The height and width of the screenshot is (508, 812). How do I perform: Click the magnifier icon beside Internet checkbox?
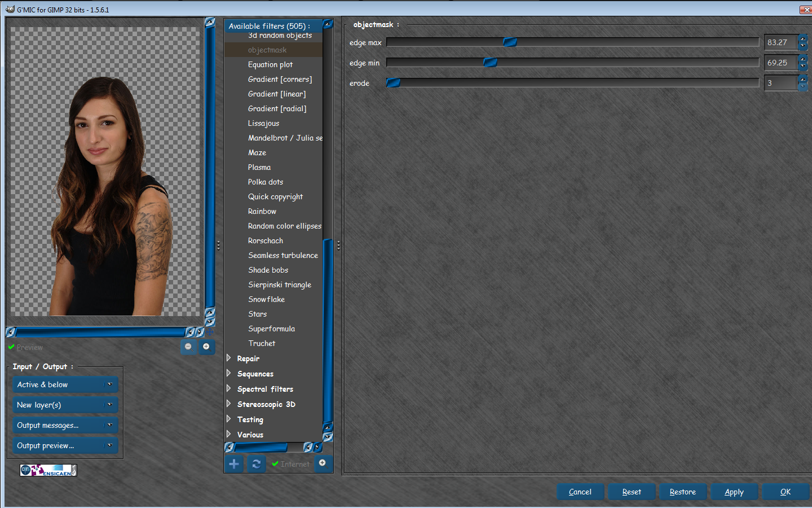pos(323,463)
